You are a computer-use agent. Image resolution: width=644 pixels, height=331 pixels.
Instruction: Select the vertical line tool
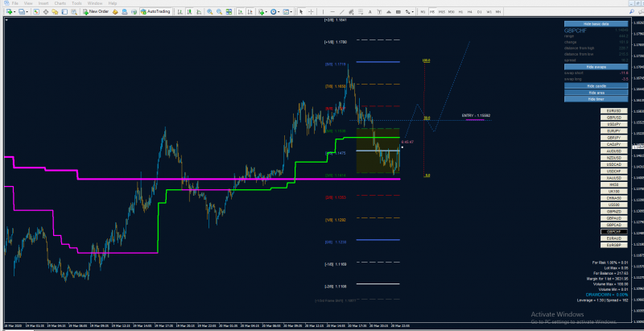click(324, 12)
